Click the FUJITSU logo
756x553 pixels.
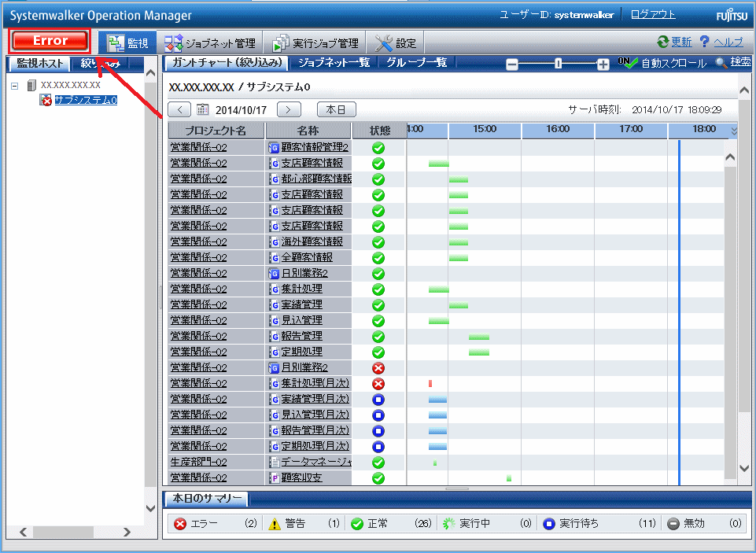pos(732,15)
